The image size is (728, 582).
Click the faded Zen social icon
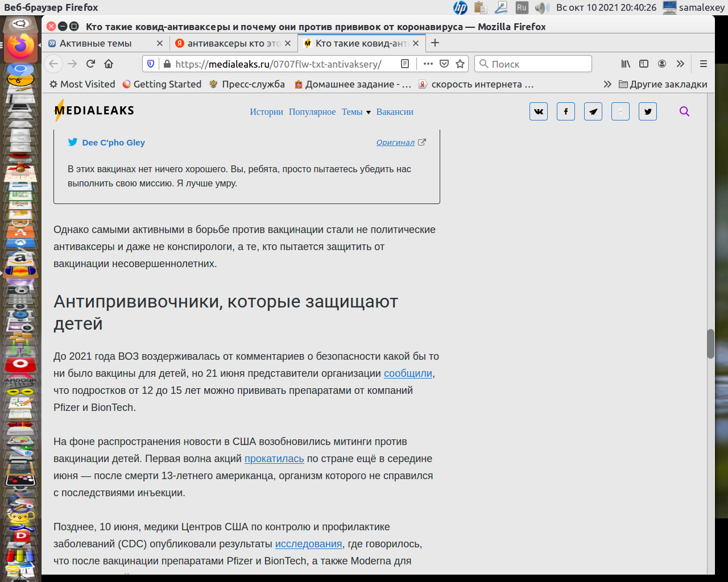pos(621,111)
